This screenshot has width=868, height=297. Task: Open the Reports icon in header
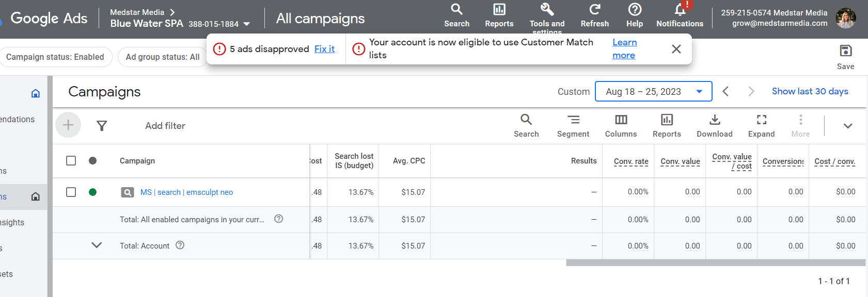pos(499,15)
